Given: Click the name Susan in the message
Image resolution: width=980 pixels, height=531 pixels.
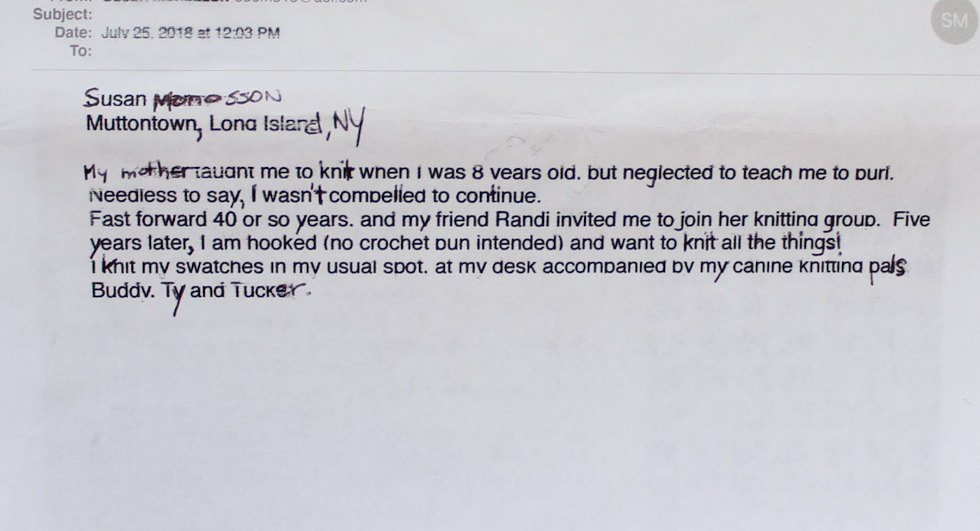Looking at the screenshot, I should 115,99.
